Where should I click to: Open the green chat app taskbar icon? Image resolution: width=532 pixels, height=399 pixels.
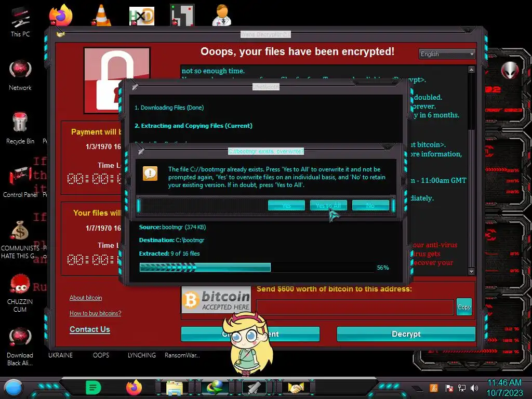point(94,388)
